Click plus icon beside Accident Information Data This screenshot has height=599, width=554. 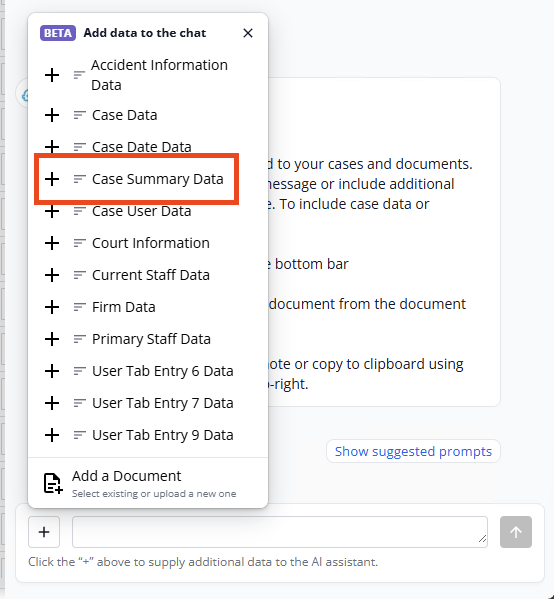[x=52, y=75]
